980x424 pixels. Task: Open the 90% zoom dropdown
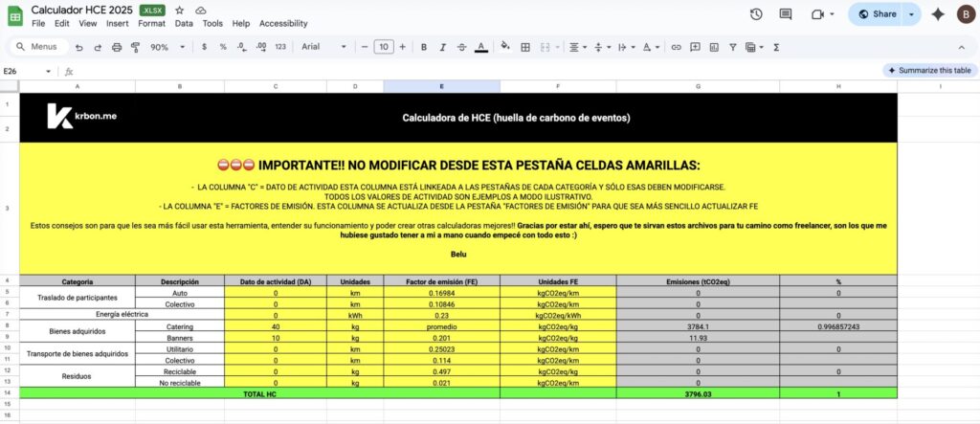pos(167,47)
